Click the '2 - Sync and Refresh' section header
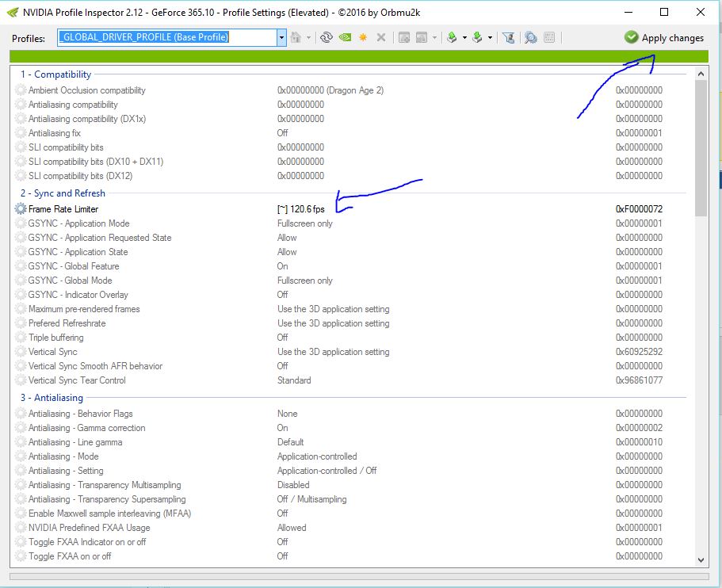Viewport: 722px width, 588px height. click(x=63, y=193)
